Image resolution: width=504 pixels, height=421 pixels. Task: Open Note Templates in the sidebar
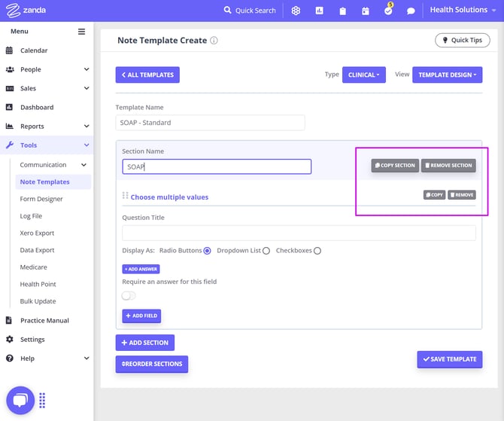click(x=44, y=182)
